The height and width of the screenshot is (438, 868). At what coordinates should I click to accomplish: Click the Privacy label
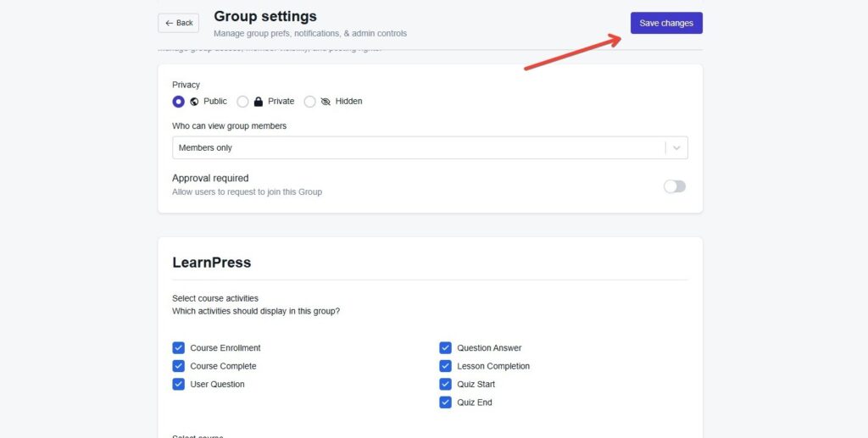tap(186, 85)
